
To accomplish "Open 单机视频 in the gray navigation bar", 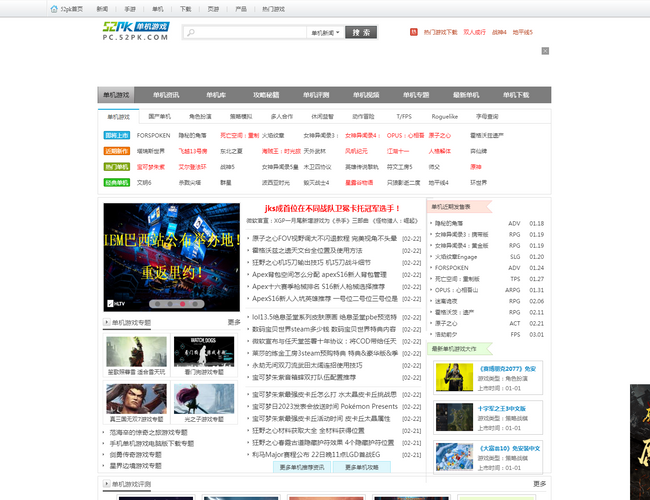I will [366, 95].
